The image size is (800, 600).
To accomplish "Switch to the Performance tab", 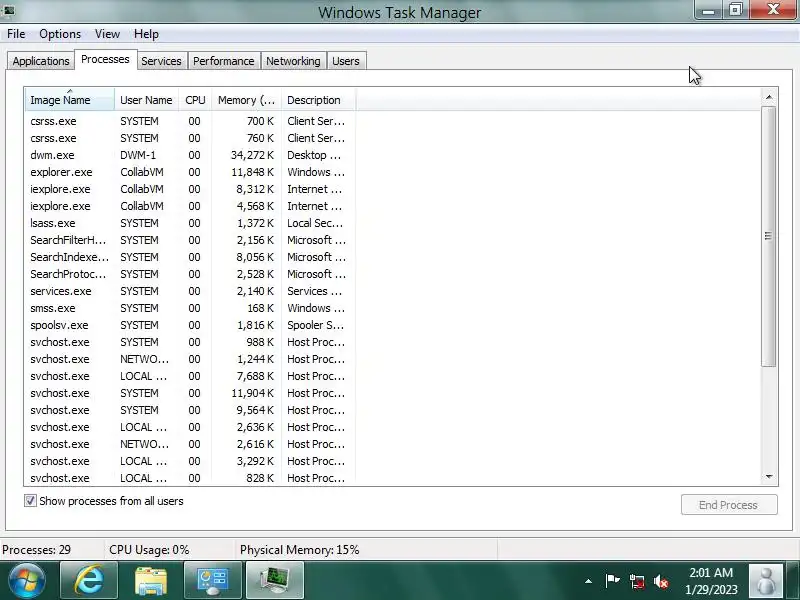I will click(223, 61).
